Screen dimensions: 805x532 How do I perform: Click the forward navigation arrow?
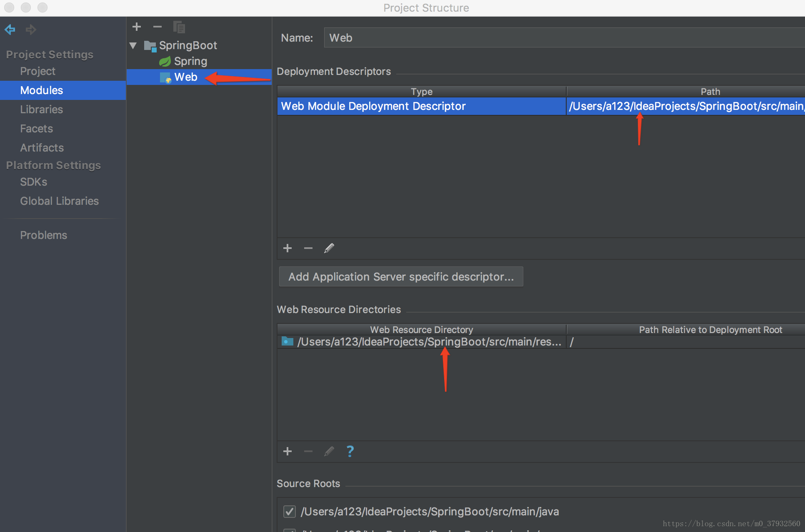click(x=31, y=30)
